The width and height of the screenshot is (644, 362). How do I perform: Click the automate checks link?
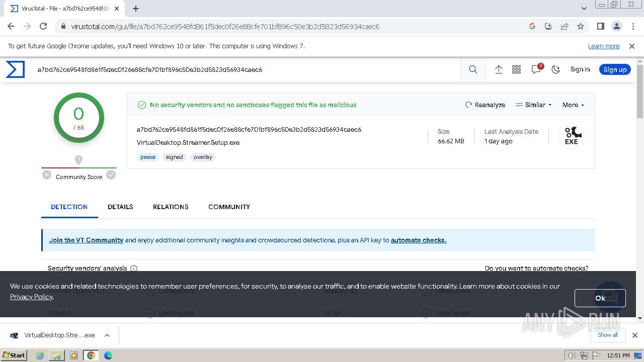click(419, 240)
